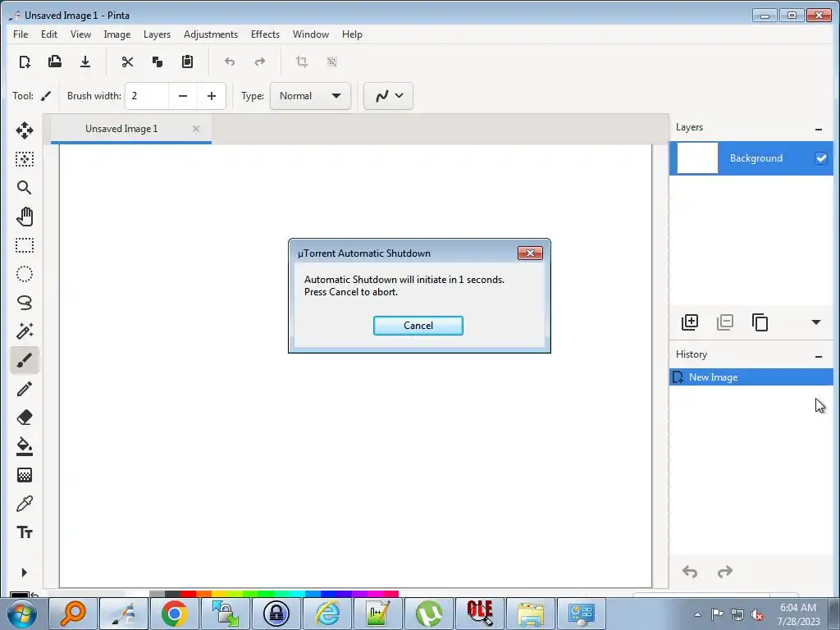Screen dimensions: 840x630
Task: Click the Crop to Selection toolbar icon
Action: tap(302, 62)
